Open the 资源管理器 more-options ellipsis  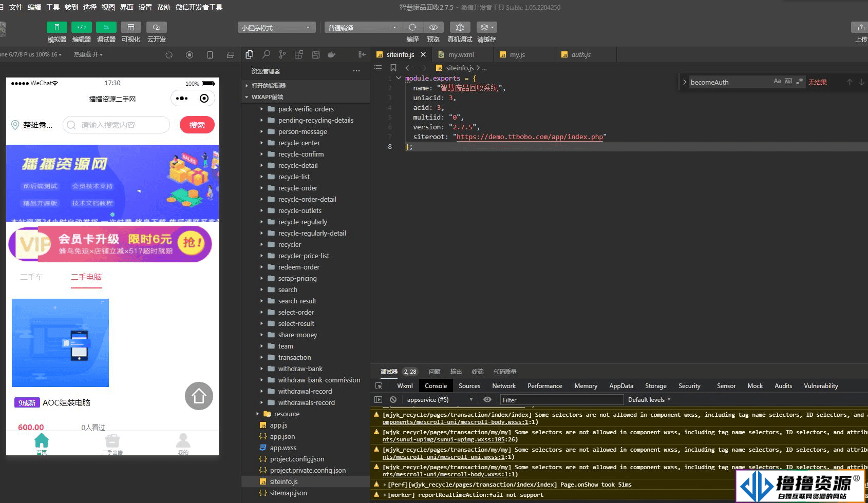point(356,71)
